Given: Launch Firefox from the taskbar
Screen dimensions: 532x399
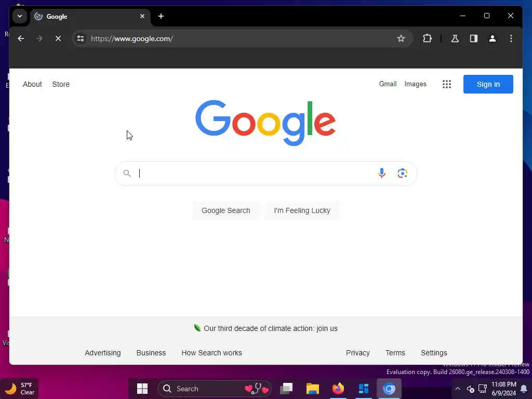Looking at the screenshot, I should (338, 389).
